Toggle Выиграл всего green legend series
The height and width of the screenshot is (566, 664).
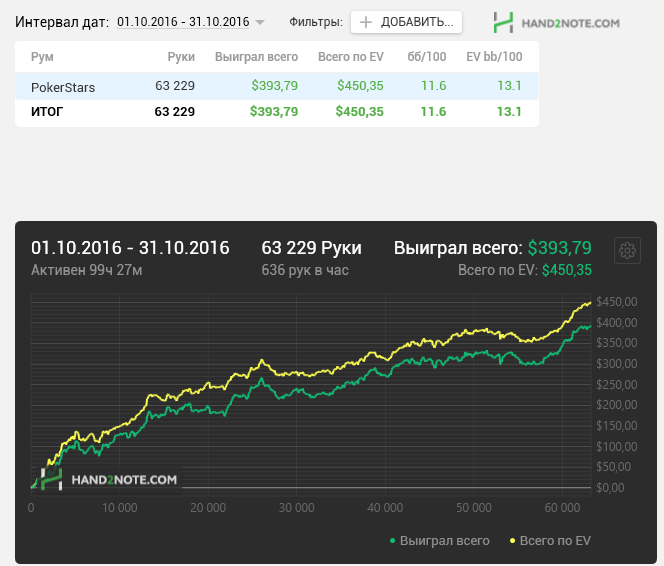click(440, 541)
